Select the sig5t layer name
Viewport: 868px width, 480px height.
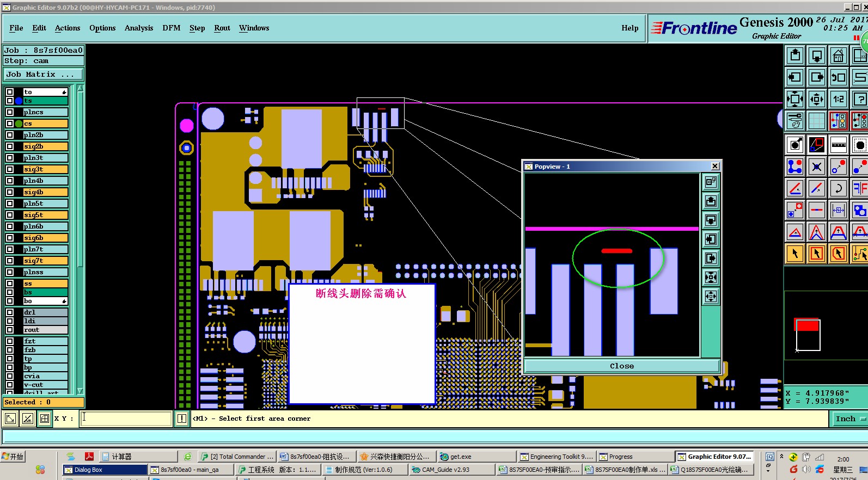[45, 215]
